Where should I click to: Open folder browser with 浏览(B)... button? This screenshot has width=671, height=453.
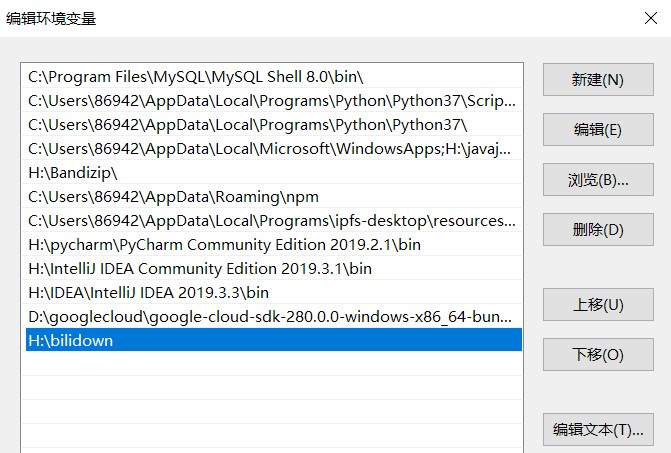click(x=598, y=180)
